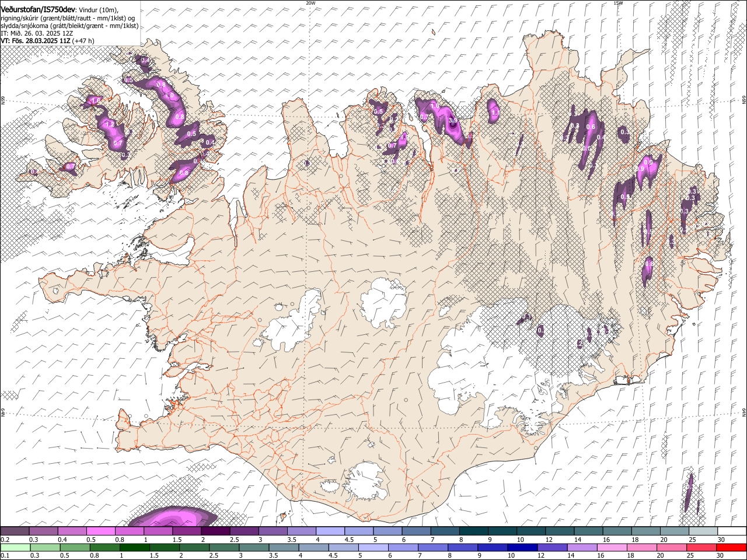Pick upper legend swatch between 0.5 and 0.8
The image size is (747, 560).
[x=100, y=531]
